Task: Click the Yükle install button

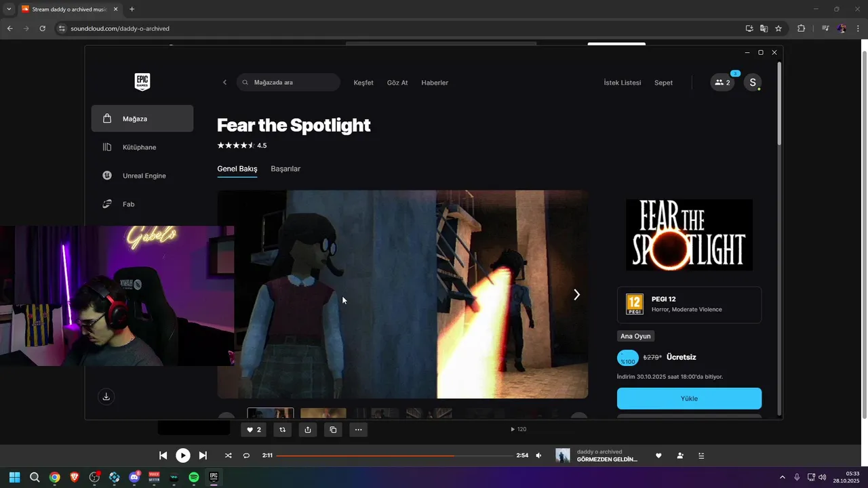Action: pos(689,399)
